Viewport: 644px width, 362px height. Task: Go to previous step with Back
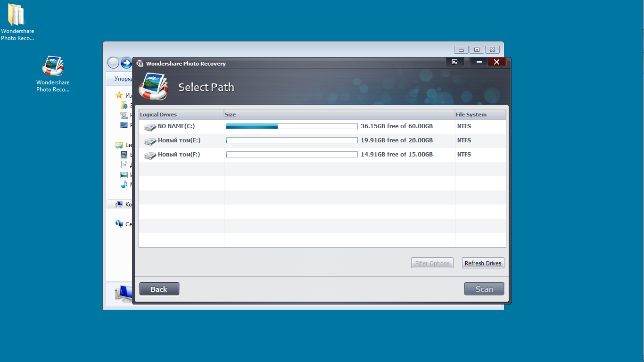[x=159, y=289]
